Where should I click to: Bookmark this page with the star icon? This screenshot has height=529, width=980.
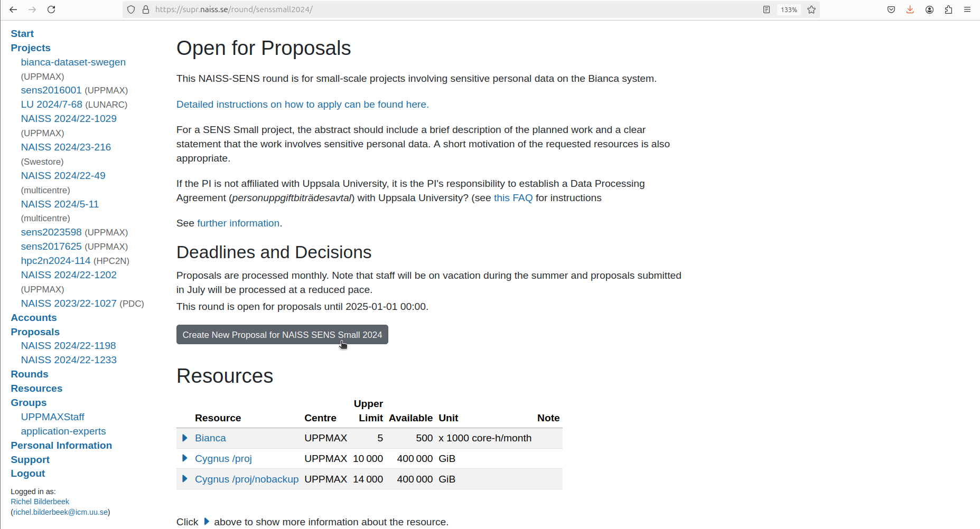[812, 9]
